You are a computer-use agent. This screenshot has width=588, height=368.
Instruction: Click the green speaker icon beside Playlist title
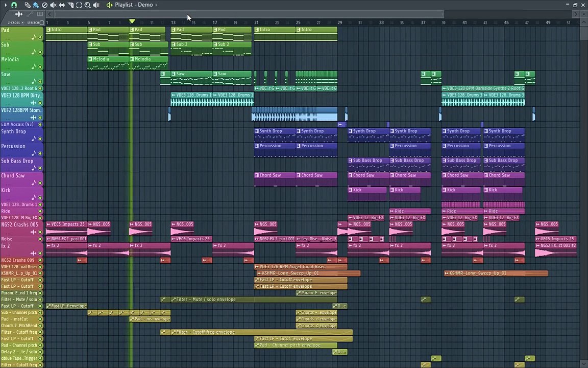coord(109,5)
